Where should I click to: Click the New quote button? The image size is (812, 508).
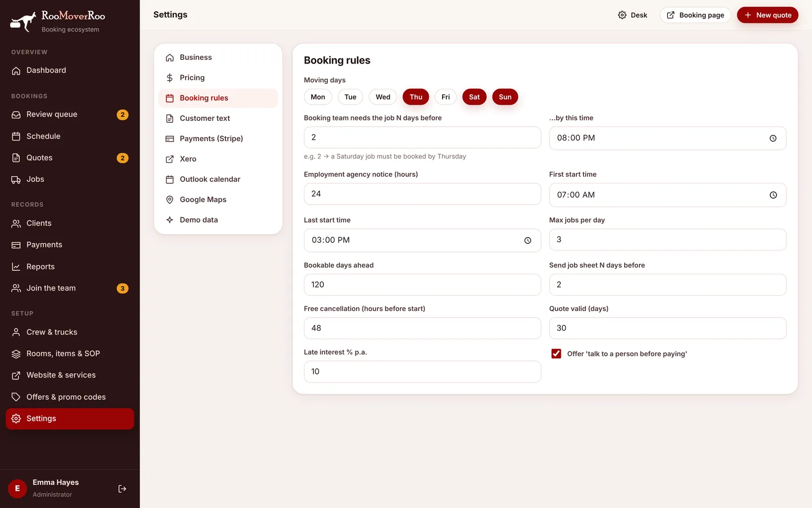[x=767, y=15]
